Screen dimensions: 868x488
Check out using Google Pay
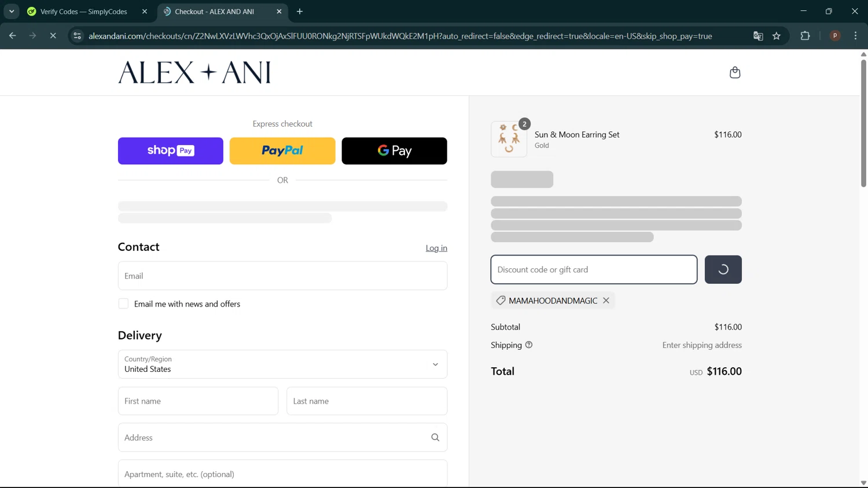coord(395,151)
